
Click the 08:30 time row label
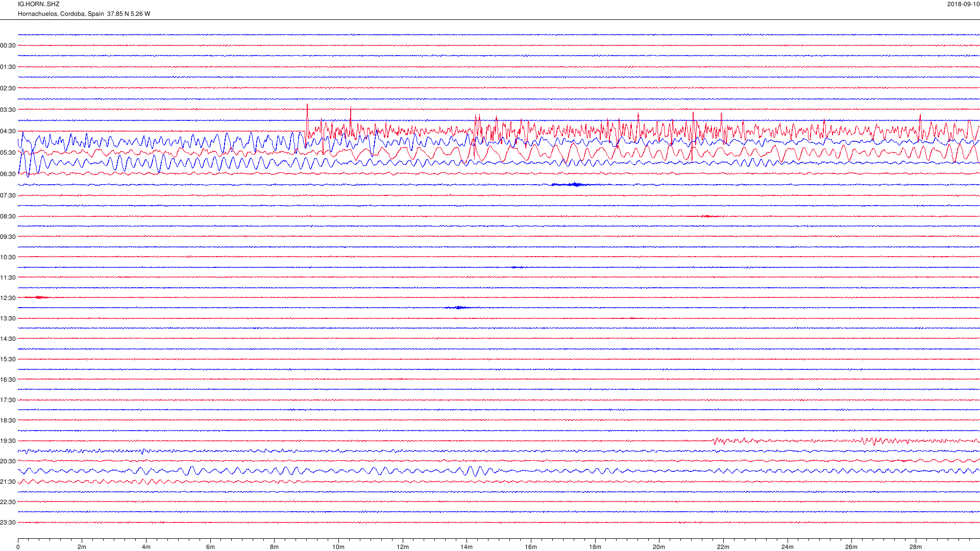click(8, 216)
